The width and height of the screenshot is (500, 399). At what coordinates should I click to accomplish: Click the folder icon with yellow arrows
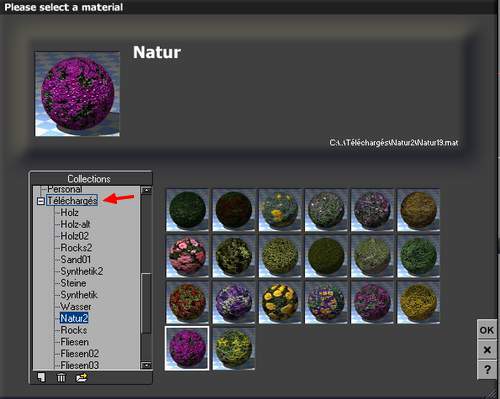pyautogui.click(x=81, y=378)
